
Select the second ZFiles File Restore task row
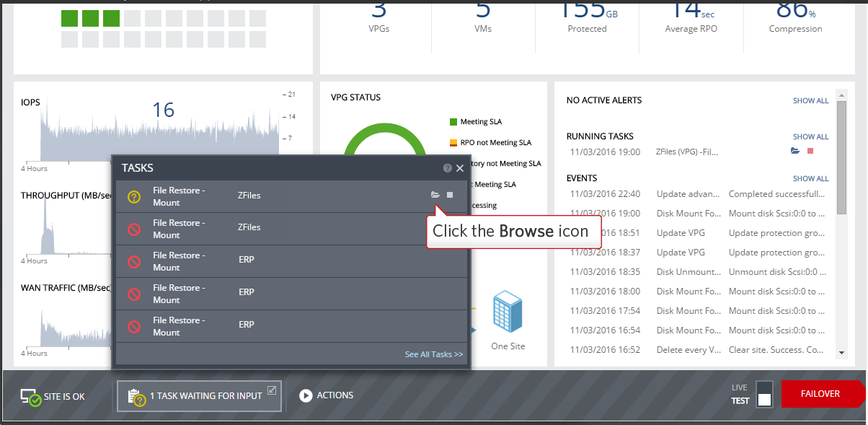point(292,229)
